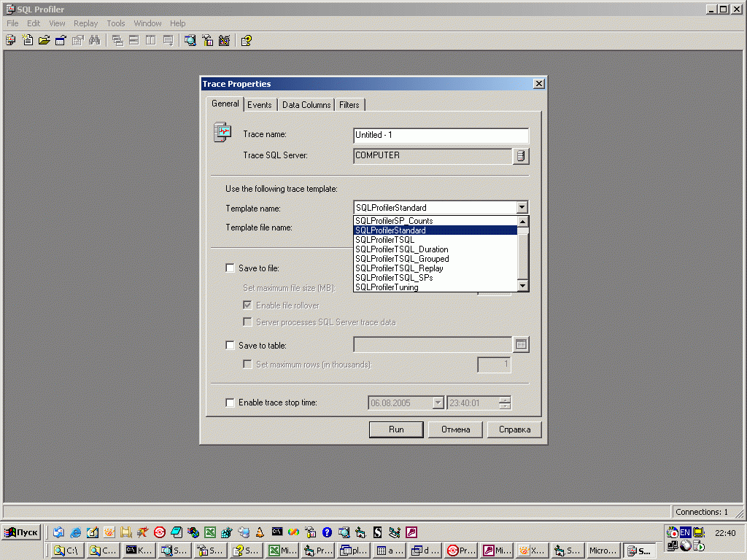Image resolution: width=747 pixels, height=560 pixels.
Task: Click the Help toolbar icon
Action: (247, 41)
